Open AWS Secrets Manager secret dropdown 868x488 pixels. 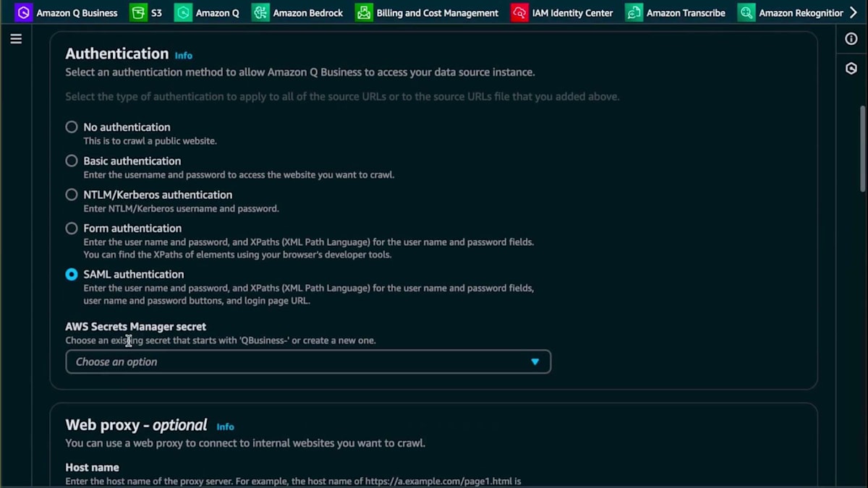308,361
